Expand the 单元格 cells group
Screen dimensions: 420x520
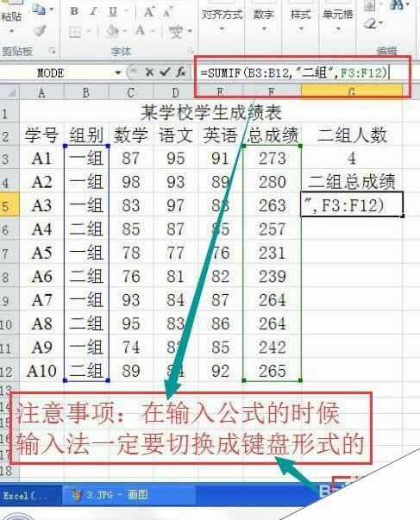click(x=338, y=20)
